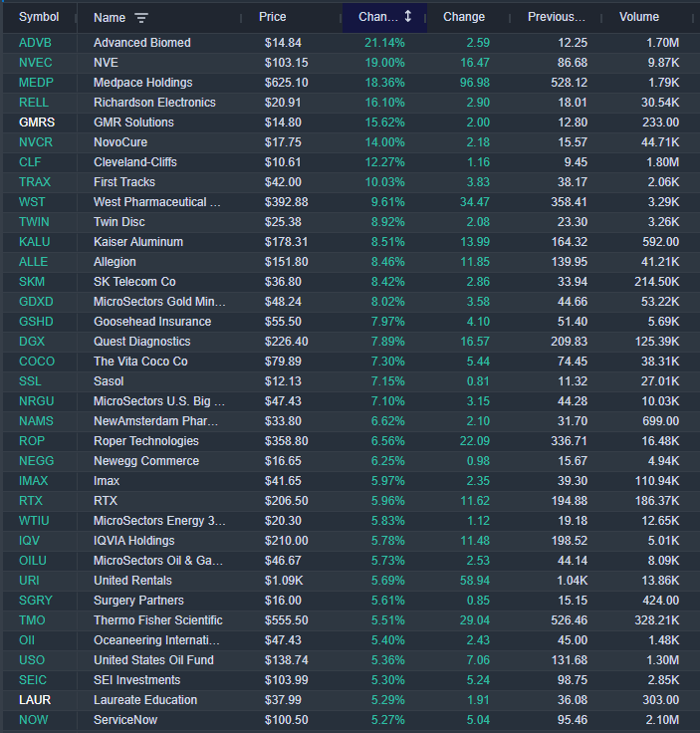Open MEDP ticker symbol
700x733 pixels.
tap(36, 83)
